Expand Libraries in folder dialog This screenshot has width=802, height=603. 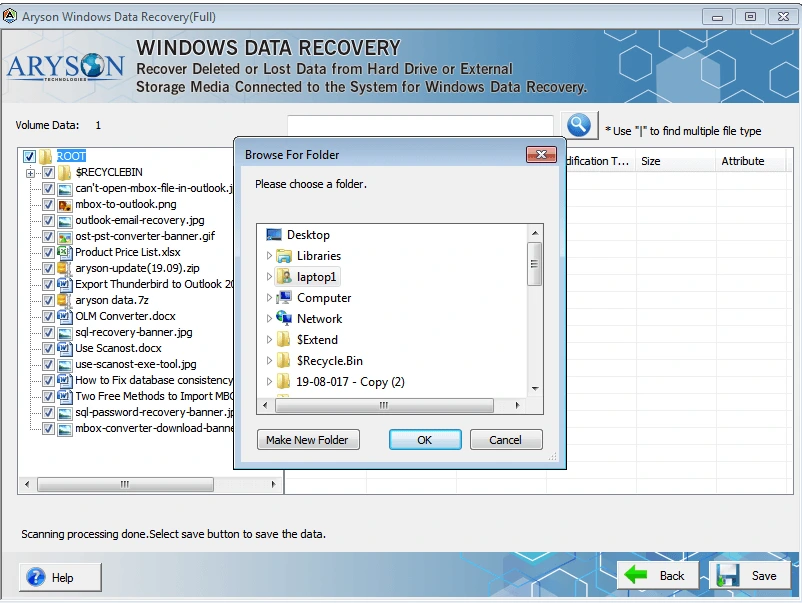click(269, 256)
